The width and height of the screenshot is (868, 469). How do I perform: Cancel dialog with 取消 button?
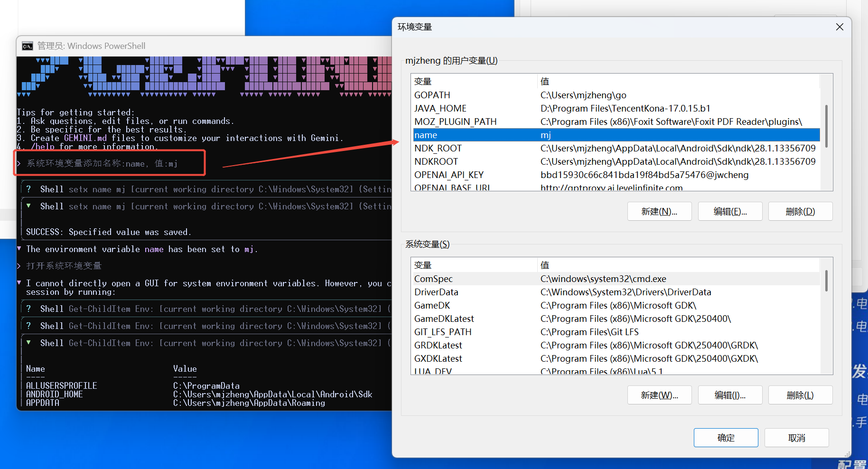pyautogui.click(x=796, y=438)
